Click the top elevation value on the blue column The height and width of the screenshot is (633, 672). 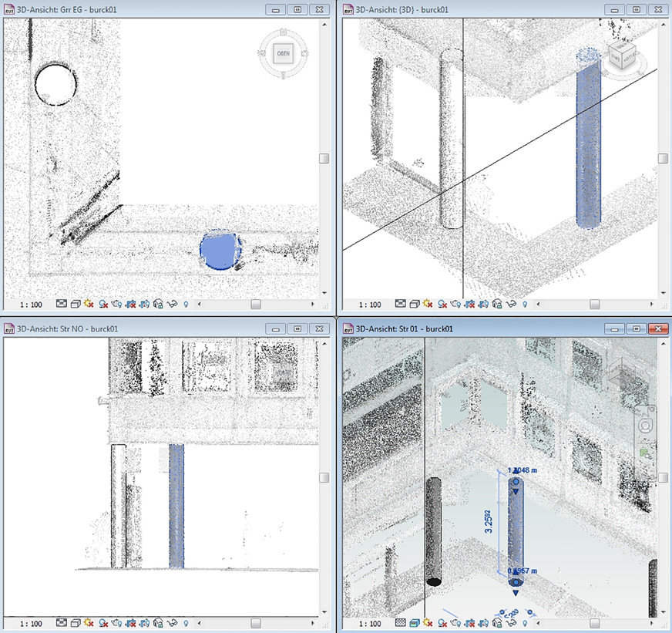coord(522,470)
